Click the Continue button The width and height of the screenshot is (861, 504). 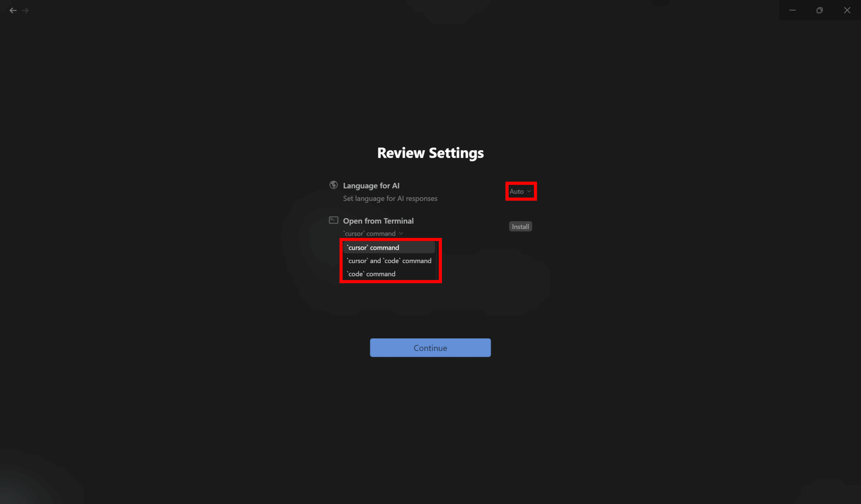430,348
